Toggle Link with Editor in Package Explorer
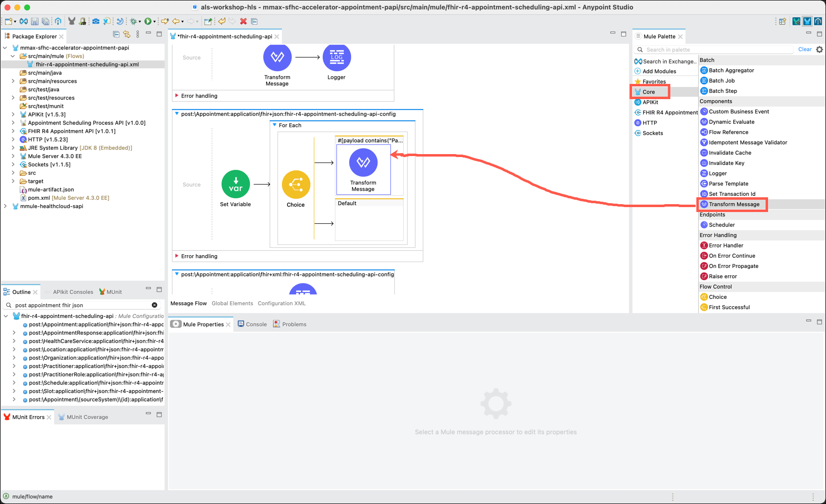 pos(127,34)
